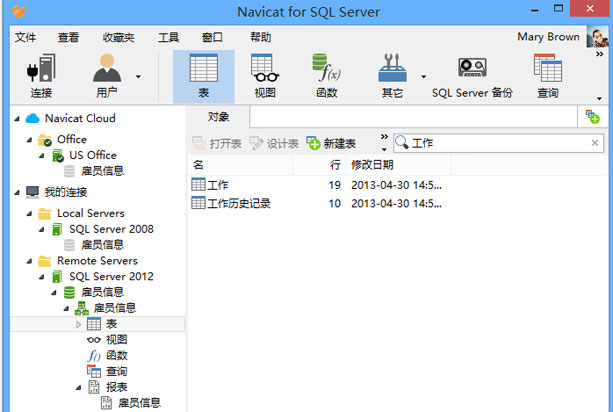Click the row count 10 cell

tap(334, 203)
